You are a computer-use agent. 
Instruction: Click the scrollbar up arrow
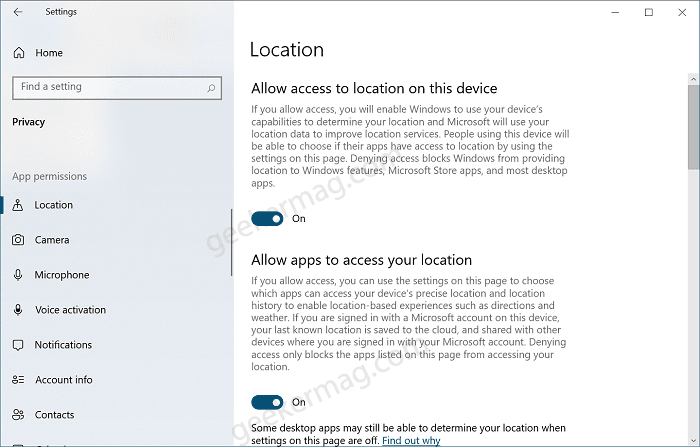tap(693, 79)
